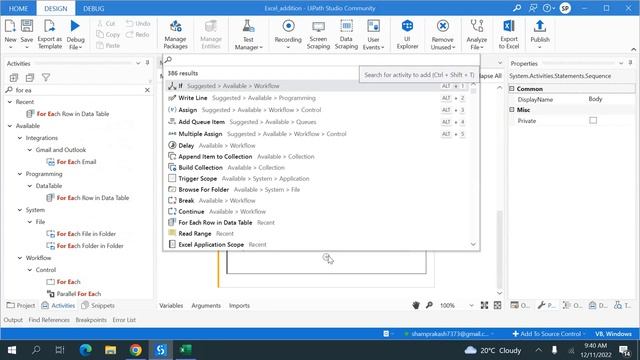Screen dimensions: 640x360
Task: Select Excel Application Scope result
Action: [318, 244]
